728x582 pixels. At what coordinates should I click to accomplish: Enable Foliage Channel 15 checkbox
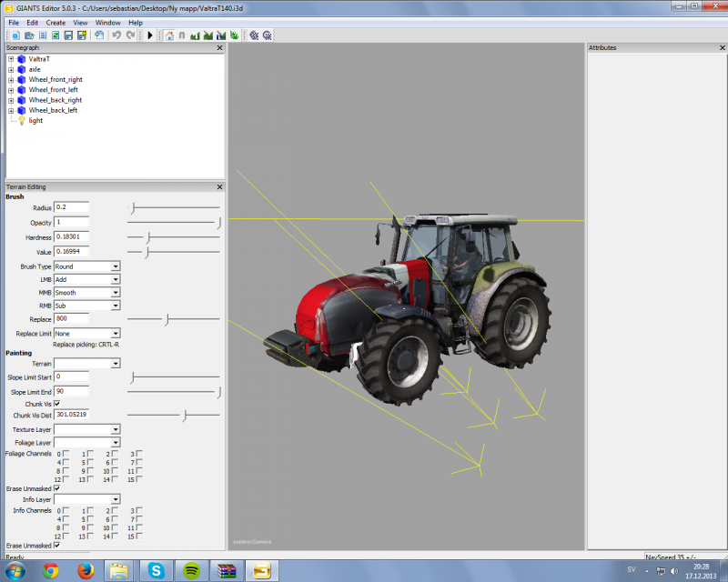(139, 479)
